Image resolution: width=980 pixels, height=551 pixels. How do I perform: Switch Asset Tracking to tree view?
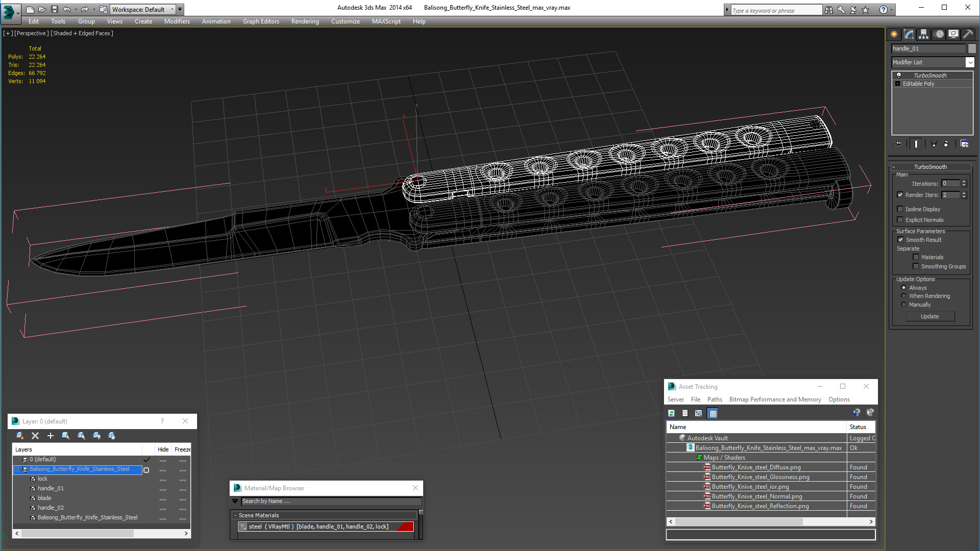699,413
